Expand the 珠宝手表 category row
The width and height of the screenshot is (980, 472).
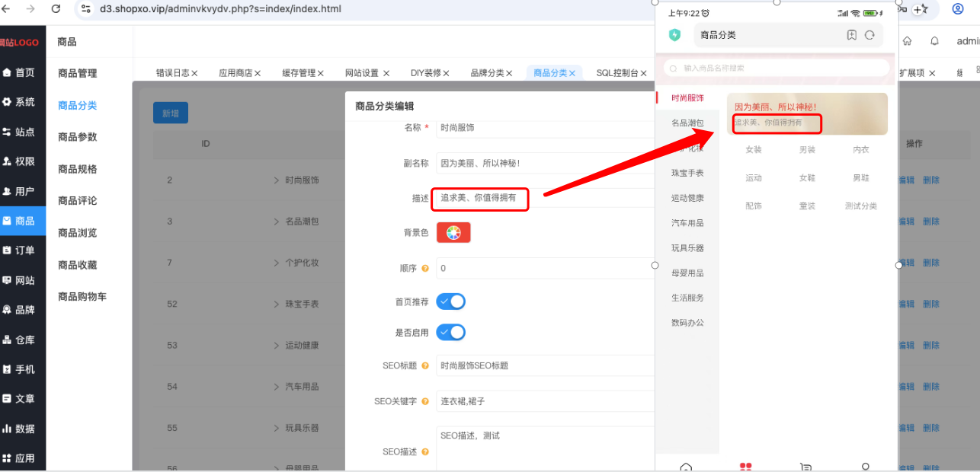tap(277, 304)
